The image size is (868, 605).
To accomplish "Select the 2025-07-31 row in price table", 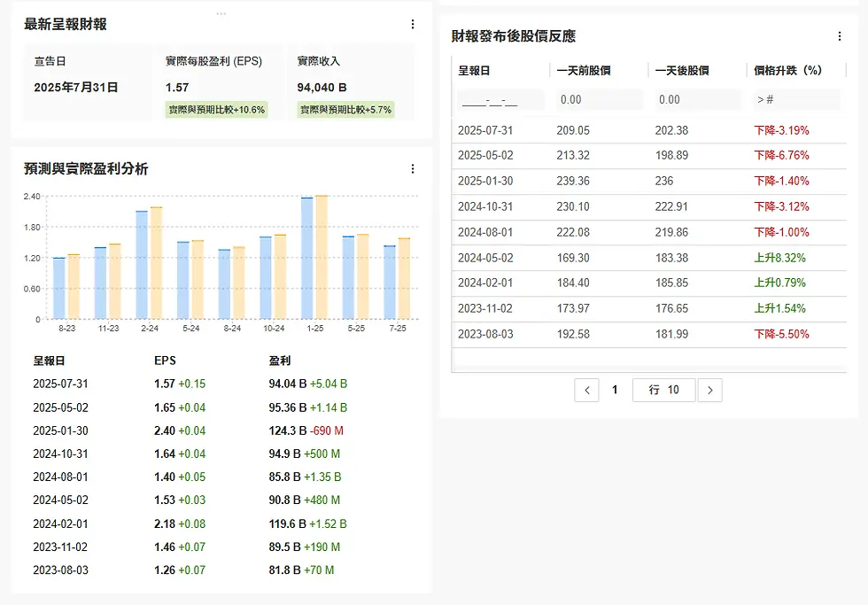I will [x=648, y=130].
